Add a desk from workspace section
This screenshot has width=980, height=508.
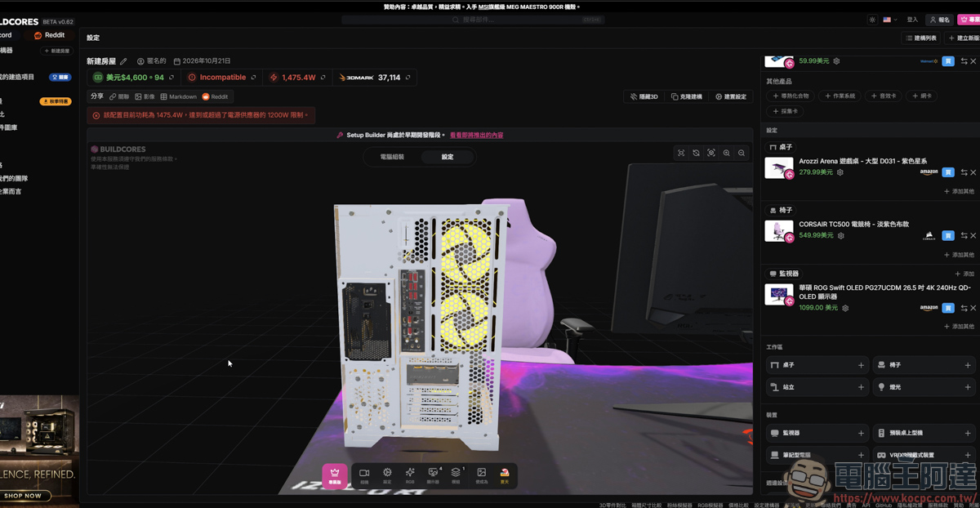[817, 365]
